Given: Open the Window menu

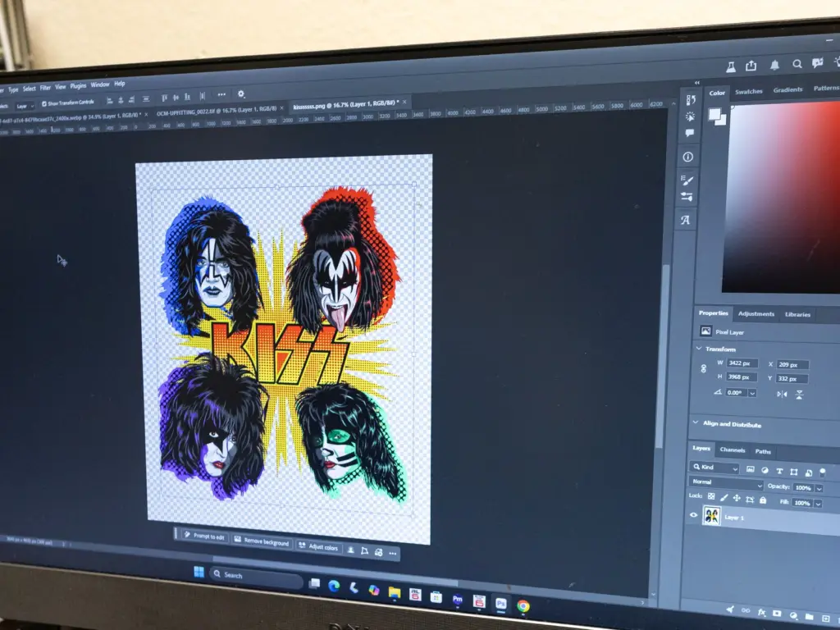Looking at the screenshot, I should [100, 84].
